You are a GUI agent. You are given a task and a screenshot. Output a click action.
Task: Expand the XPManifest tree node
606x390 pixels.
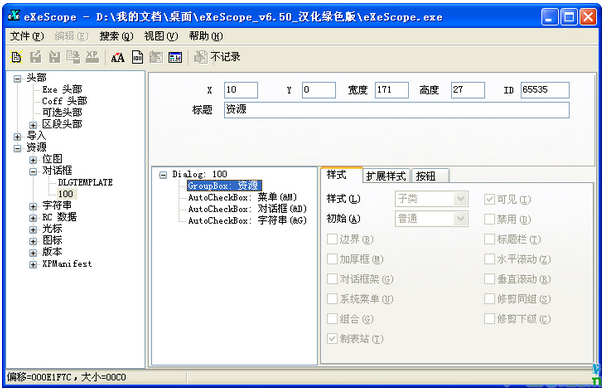point(33,265)
